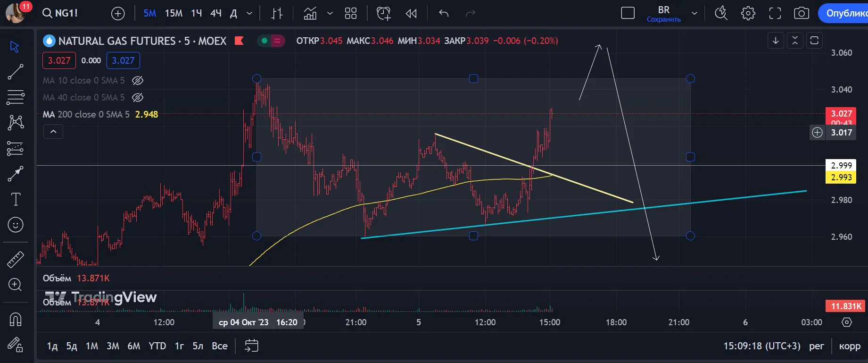The height and width of the screenshot is (363, 868).
Task: Take a chart snapshot camera icon
Action: tap(802, 13)
